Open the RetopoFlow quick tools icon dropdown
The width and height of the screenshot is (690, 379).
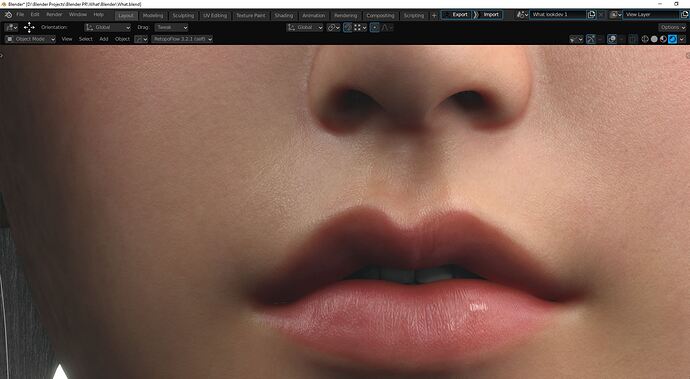pos(141,39)
